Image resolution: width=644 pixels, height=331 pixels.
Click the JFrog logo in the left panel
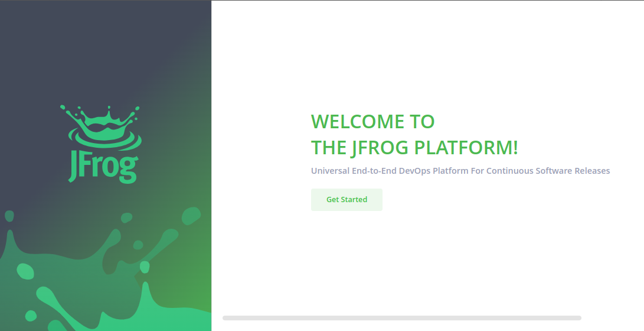point(100,144)
